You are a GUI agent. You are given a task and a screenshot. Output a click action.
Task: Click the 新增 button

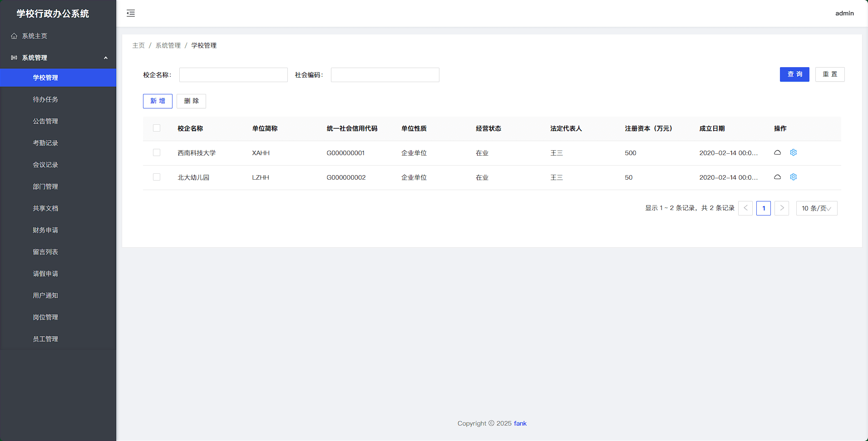pyautogui.click(x=158, y=101)
